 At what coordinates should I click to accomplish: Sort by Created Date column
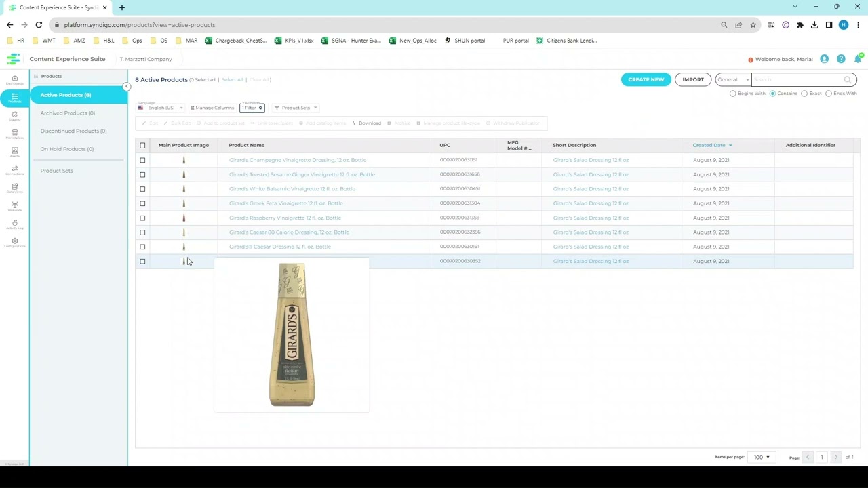[x=712, y=145]
